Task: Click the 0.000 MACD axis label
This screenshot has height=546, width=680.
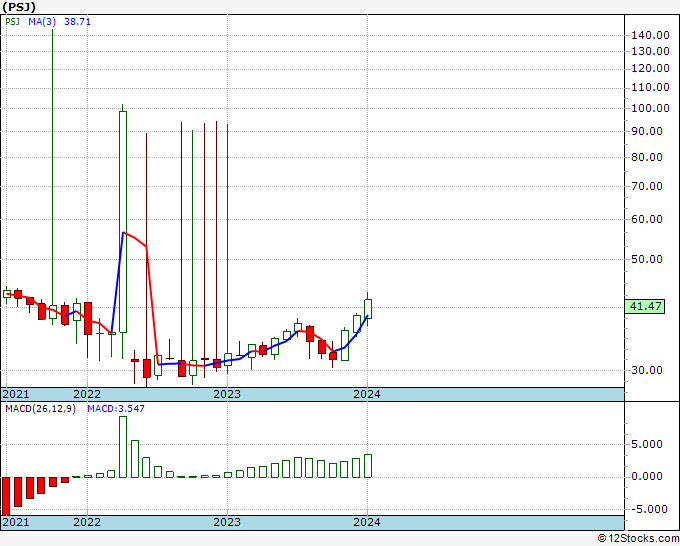Action: pyautogui.click(x=647, y=477)
